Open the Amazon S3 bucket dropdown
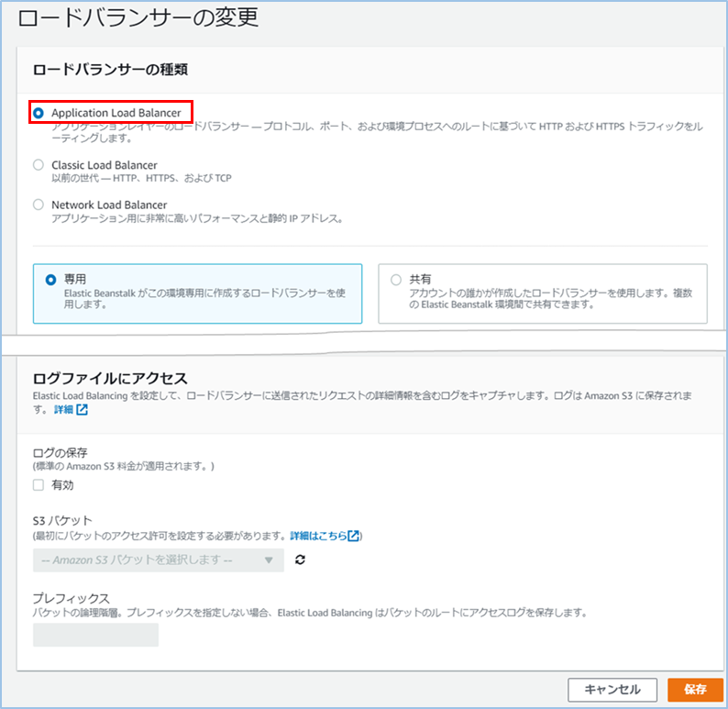 pyautogui.click(x=158, y=559)
